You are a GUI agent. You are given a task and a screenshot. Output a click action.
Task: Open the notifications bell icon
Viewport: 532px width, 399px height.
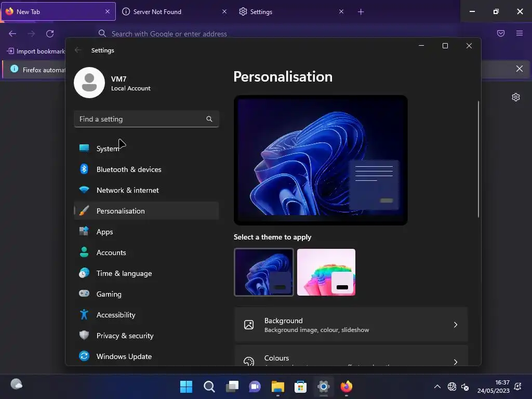[518, 387]
